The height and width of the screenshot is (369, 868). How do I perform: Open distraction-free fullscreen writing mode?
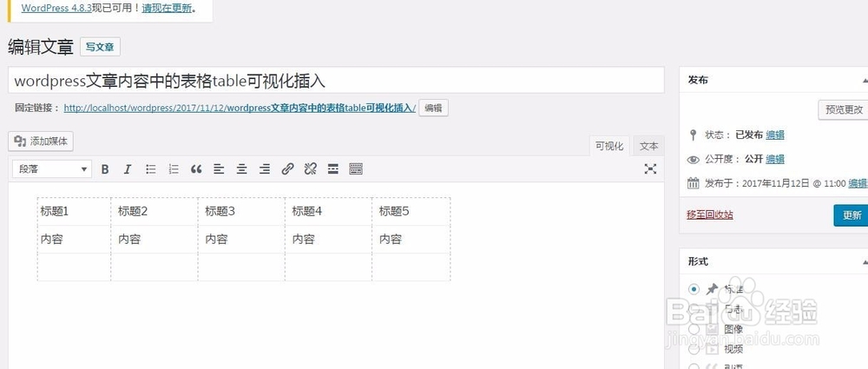coord(650,169)
